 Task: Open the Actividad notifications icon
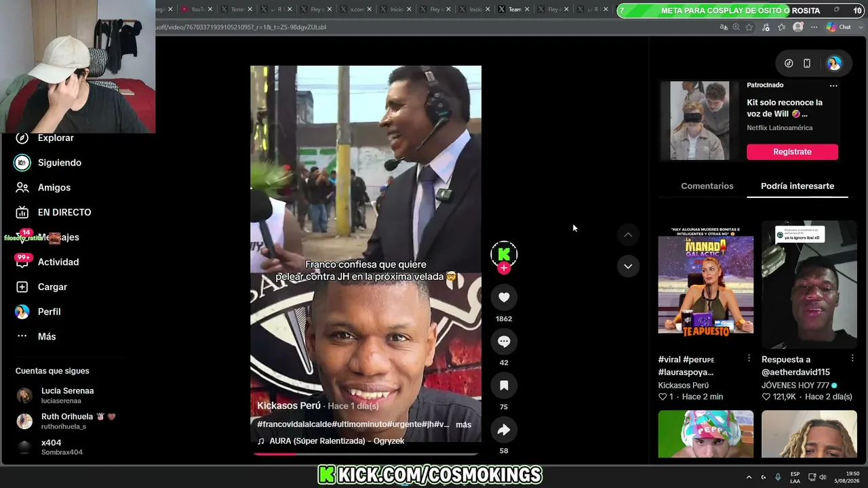[22, 262]
